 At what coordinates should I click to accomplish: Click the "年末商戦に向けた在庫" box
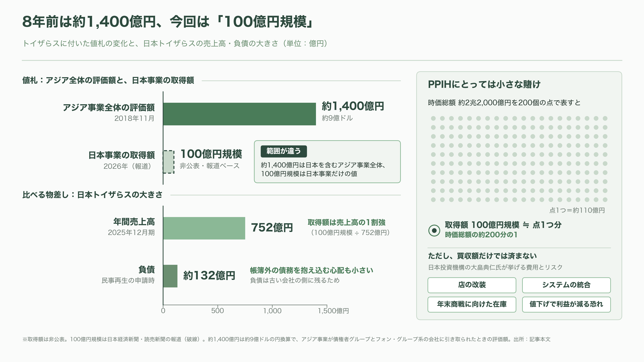(472, 304)
